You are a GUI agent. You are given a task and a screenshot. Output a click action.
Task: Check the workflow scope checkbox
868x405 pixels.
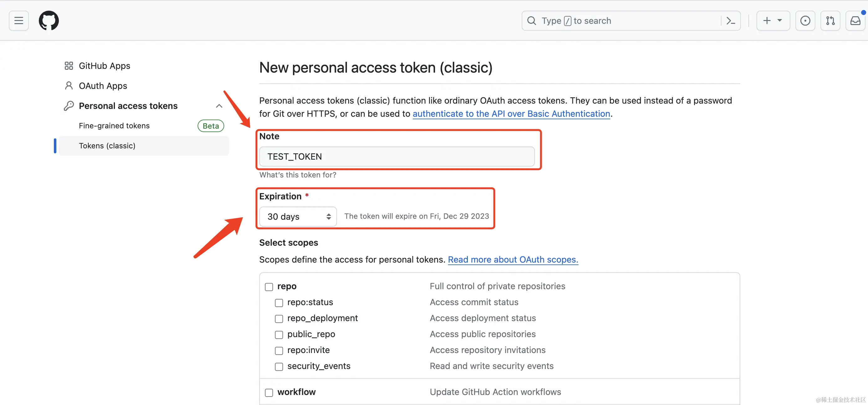tap(269, 392)
